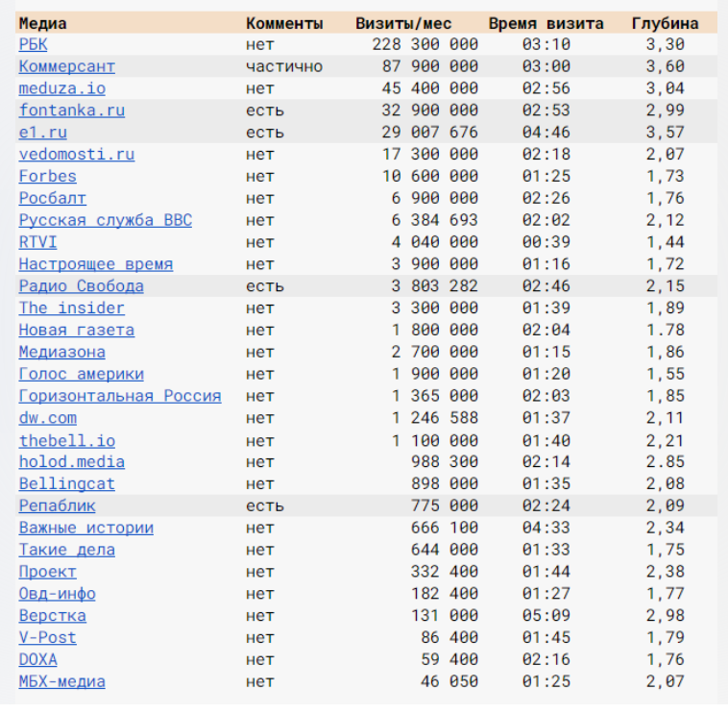Open the Настроящее время link

(x=96, y=264)
